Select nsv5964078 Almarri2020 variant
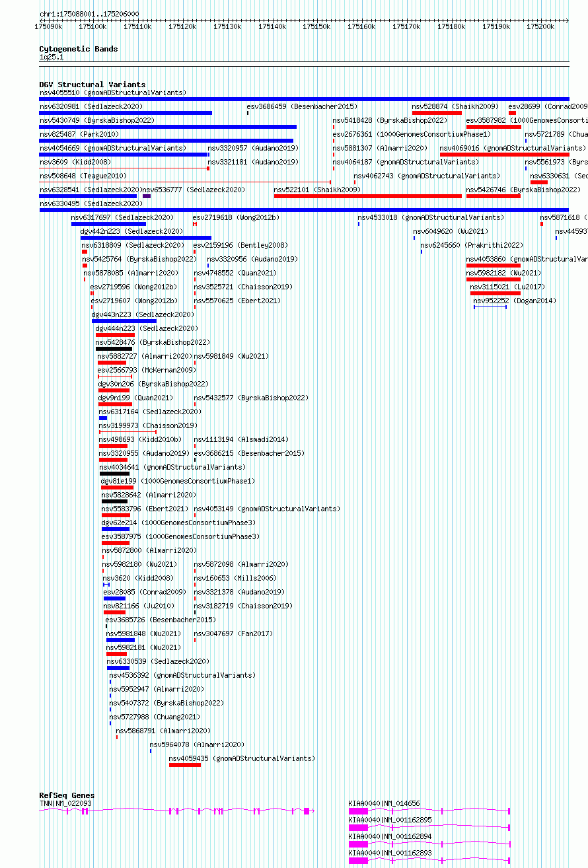Viewport: 588px width, 868px height. [x=197, y=744]
